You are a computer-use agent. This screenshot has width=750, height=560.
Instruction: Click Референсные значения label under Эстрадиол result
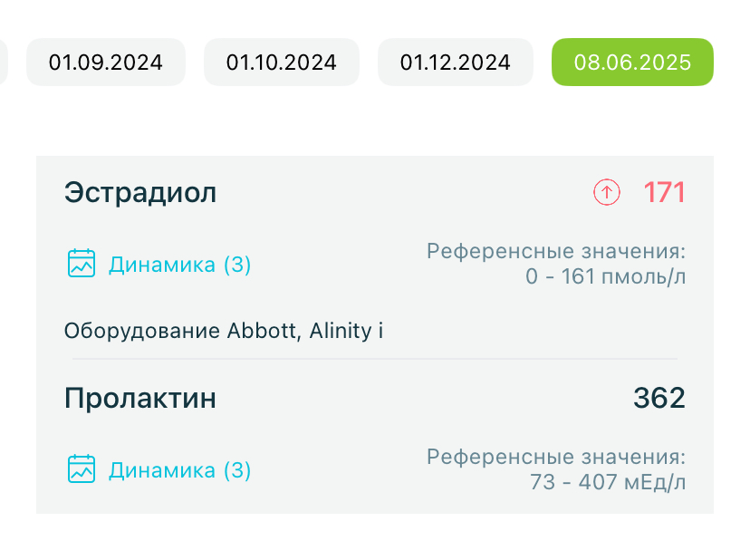click(556, 251)
